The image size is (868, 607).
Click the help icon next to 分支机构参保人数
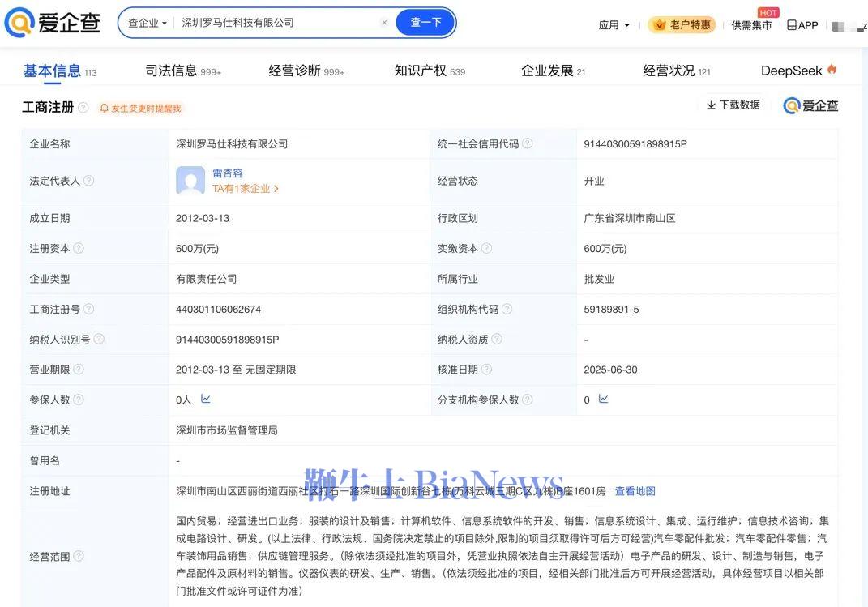click(x=528, y=399)
